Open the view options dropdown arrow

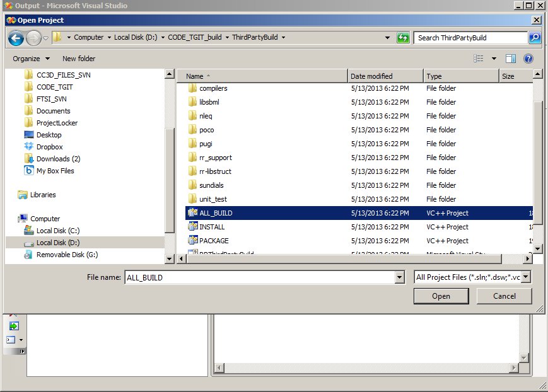[494, 59]
